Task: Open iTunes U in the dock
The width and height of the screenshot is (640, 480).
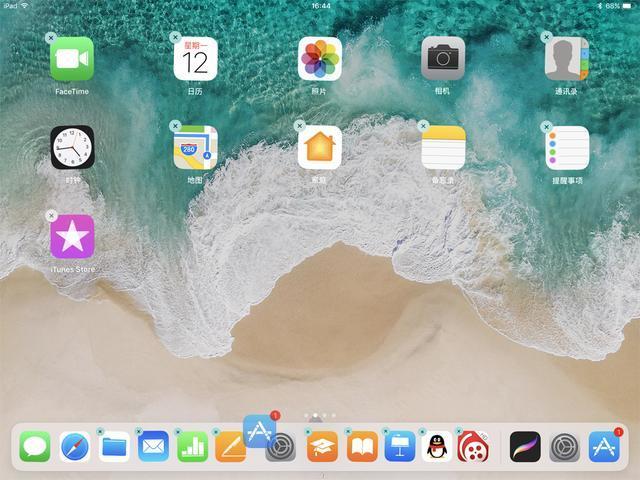Action: (x=322, y=447)
